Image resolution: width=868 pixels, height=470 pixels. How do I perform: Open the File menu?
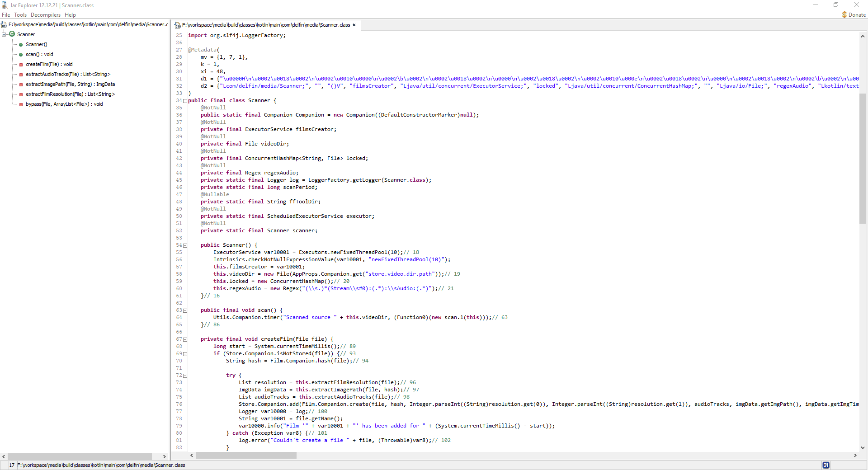click(x=6, y=15)
